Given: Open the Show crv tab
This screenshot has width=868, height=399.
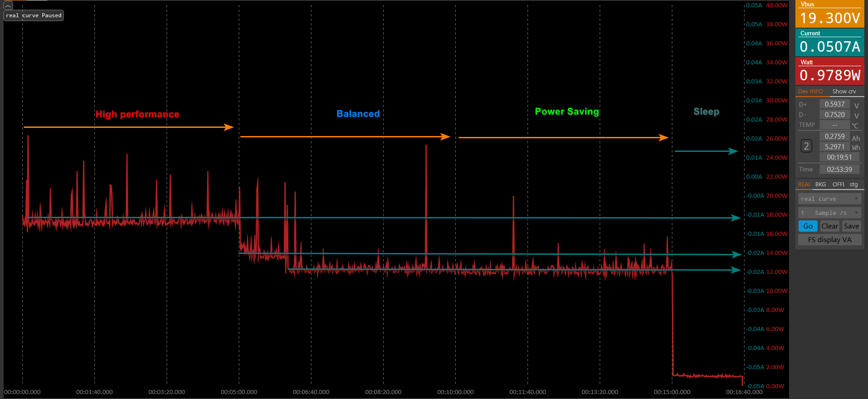Looking at the screenshot, I should (844, 92).
